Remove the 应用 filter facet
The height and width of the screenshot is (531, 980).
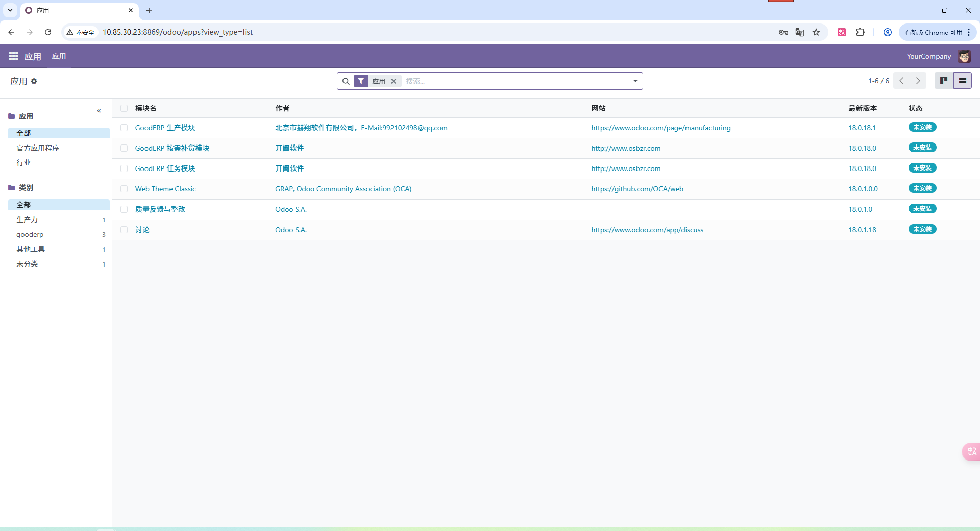point(394,81)
